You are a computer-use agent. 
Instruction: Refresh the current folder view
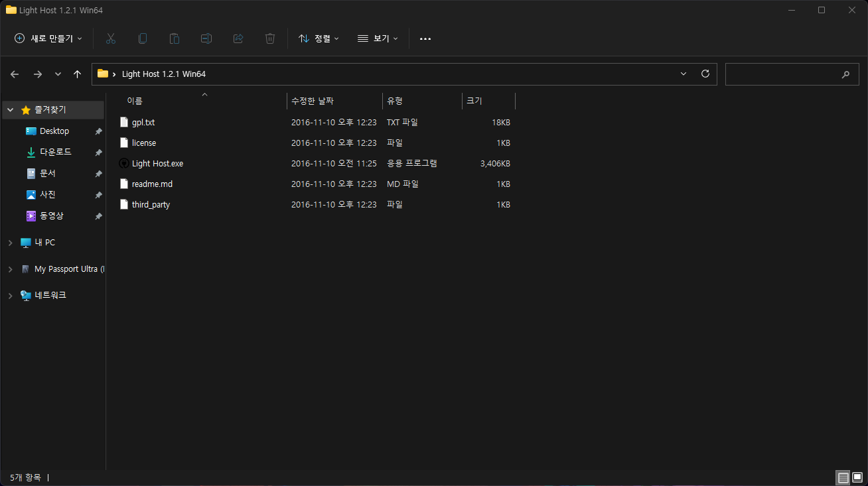tap(705, 74)
